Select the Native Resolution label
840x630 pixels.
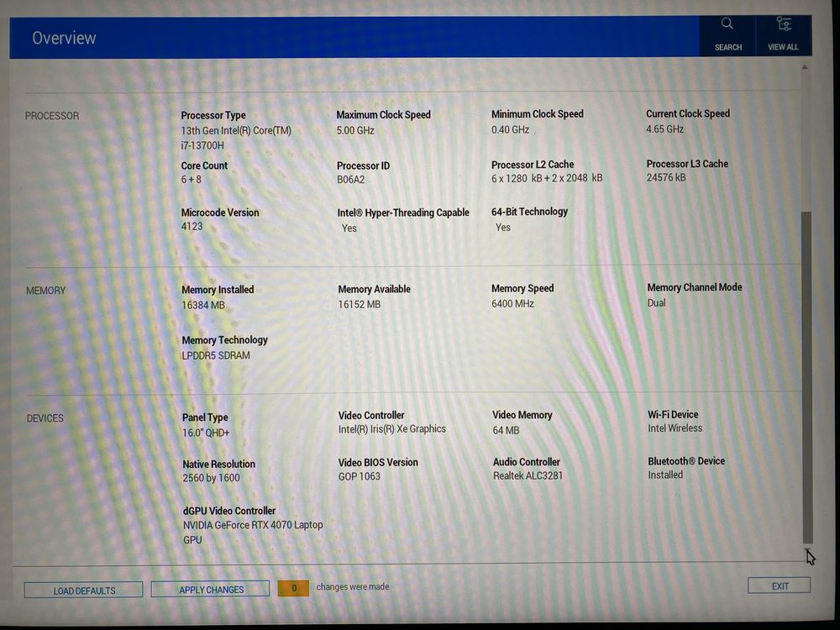pyautogui.click(x=218, y=464)
